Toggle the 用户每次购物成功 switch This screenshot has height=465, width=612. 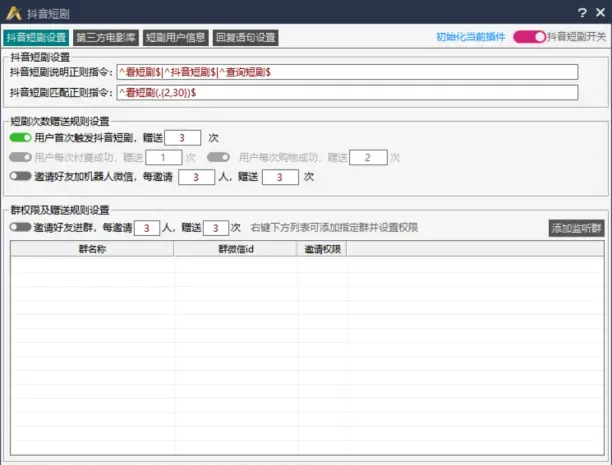[218, 157]
